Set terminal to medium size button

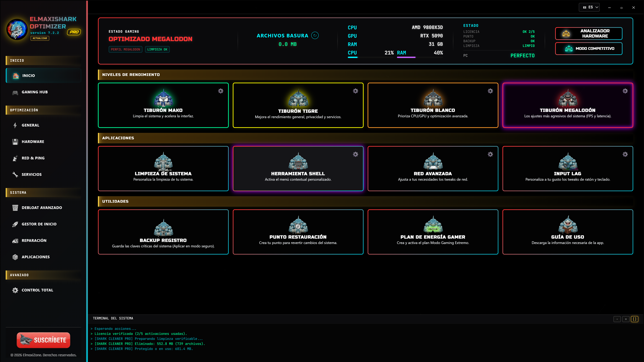pyautogui.click(x=626, y=319)
